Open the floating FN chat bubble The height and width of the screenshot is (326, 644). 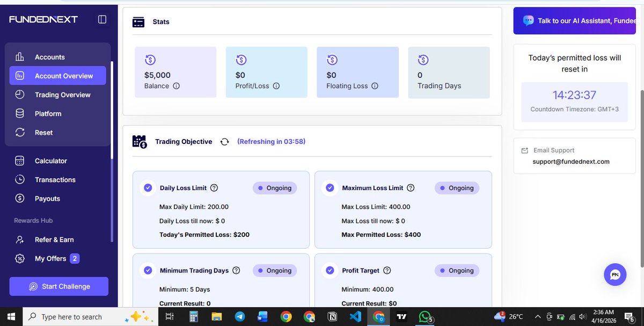615,274
